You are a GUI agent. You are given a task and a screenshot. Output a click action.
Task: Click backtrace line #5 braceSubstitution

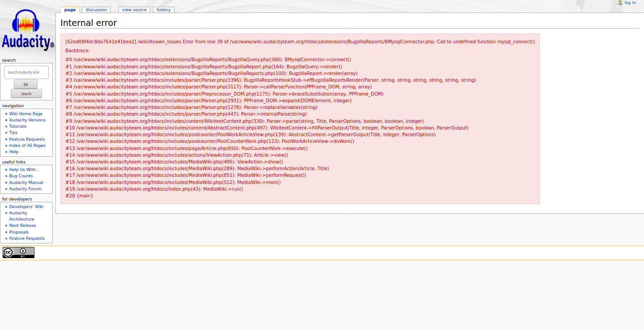click(x=225, y=94)
